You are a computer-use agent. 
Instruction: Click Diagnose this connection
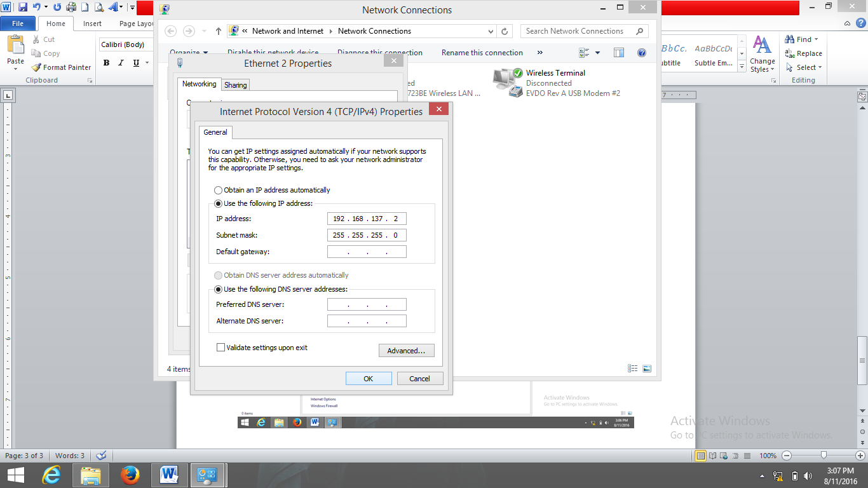point(379,53)
